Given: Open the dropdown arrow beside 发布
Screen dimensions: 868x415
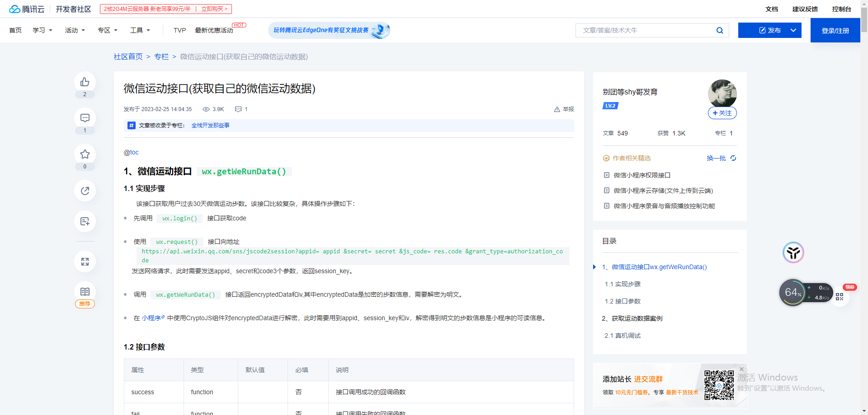Looking at the screenshot, I should tap(793, 30).
